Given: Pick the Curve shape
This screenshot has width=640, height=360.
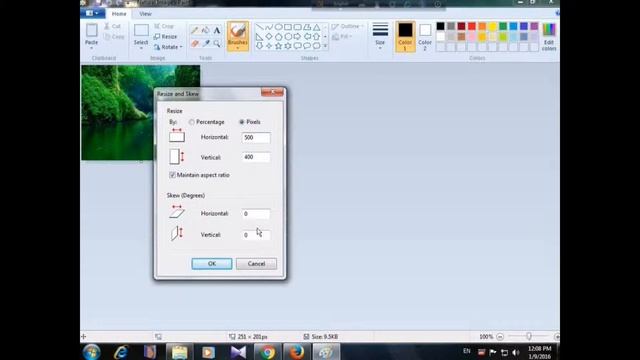Looking at the screenshot, I should click(x=269, y=27).
